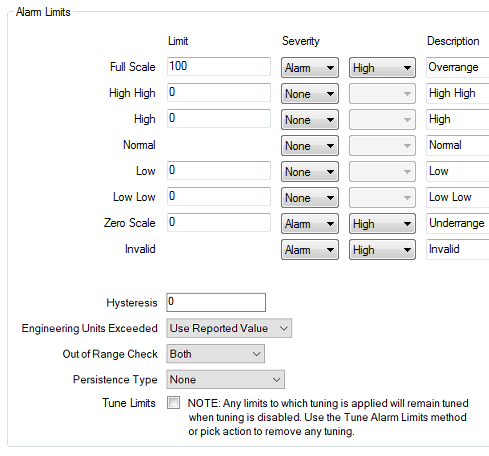Click the Overrange description field
The width and height of the screenshot is (489, 456).
458,68
